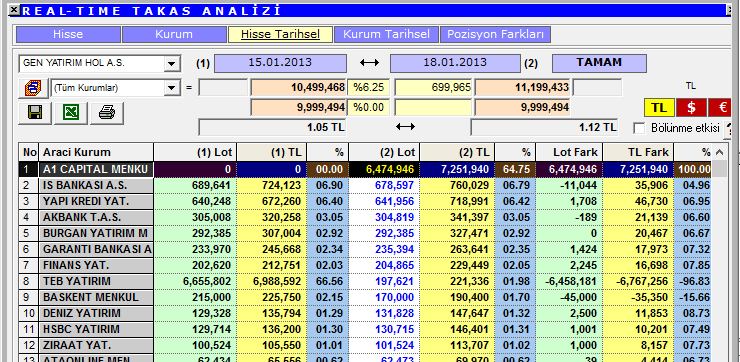The image size is (740, 362).
Task: Switch currency to Euro
Action: click(721, 108)
